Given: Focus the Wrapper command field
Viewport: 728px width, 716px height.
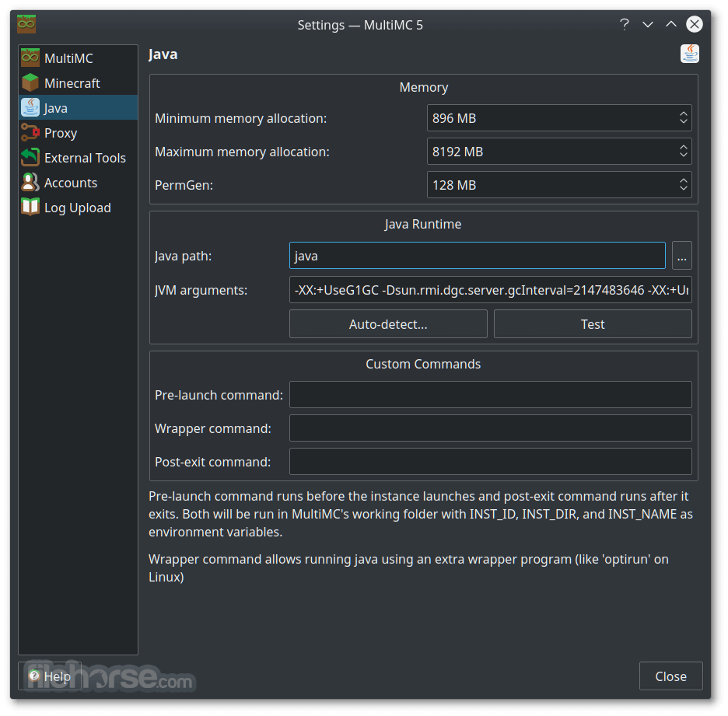Looking at the screenshot, I should point(490,428).
